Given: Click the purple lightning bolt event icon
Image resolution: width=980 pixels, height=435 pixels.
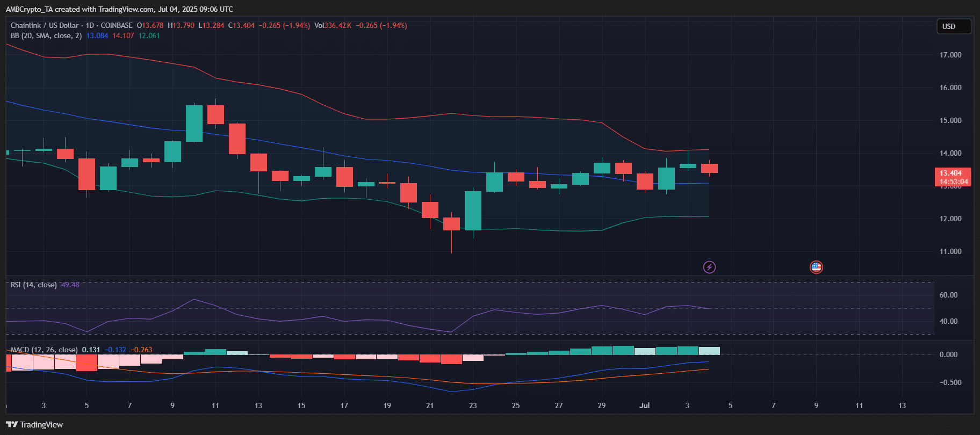Looking at the screenshot, I should point(709,267).
